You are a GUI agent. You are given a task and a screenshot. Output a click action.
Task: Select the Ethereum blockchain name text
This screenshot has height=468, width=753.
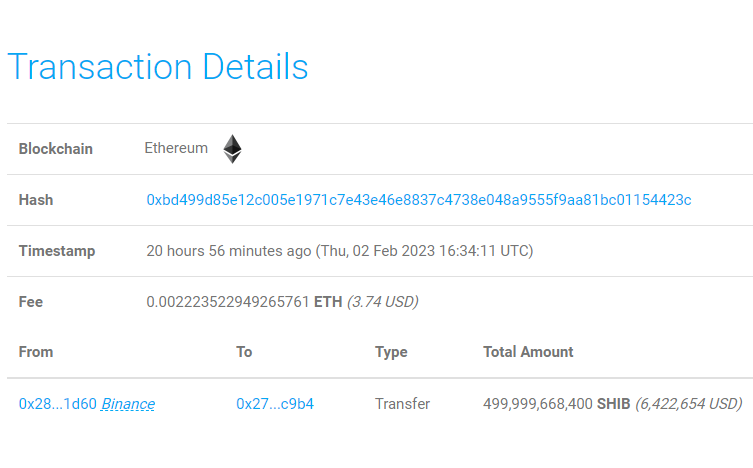click(x=176, y=148)
